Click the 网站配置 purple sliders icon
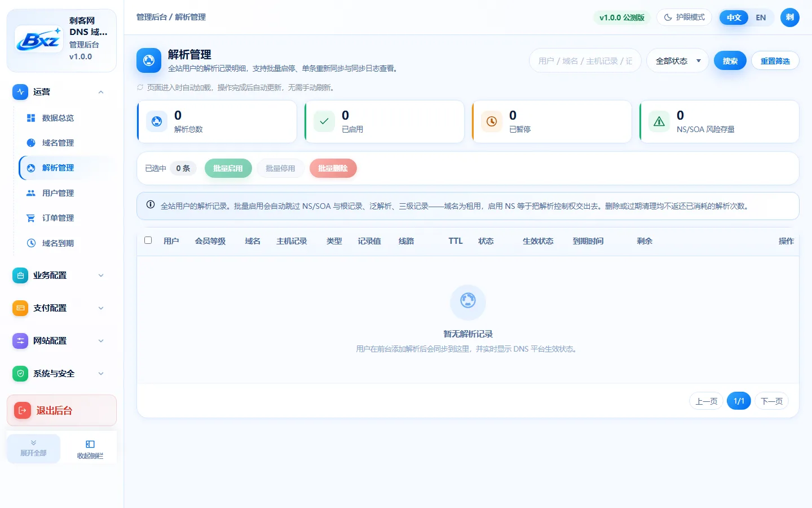812x508 pixels. click(x=20, y=341)
